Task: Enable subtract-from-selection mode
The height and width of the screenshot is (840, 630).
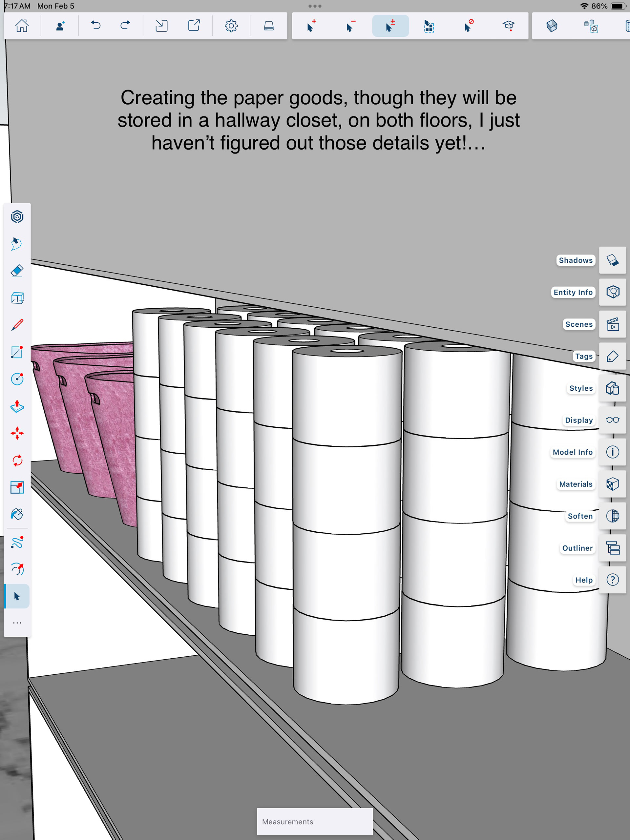Action: (351, 26)
